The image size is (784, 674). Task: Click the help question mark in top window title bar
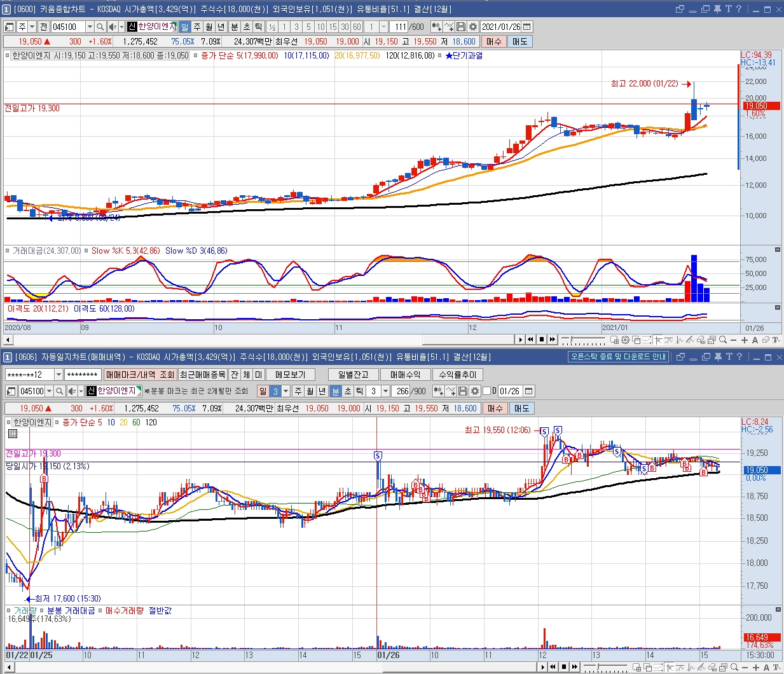tap(740, 9)
